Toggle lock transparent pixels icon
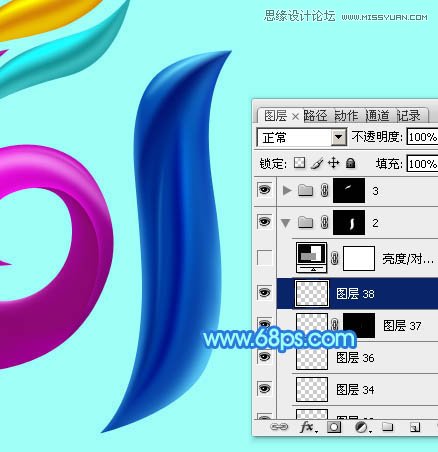The height and width of the screenshot is (452, 438). [299, 163]
